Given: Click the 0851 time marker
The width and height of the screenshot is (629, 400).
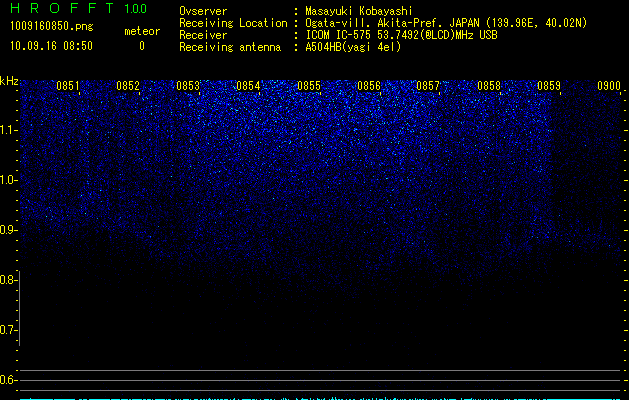Looking at the screenshot, I should coord(67,86).
